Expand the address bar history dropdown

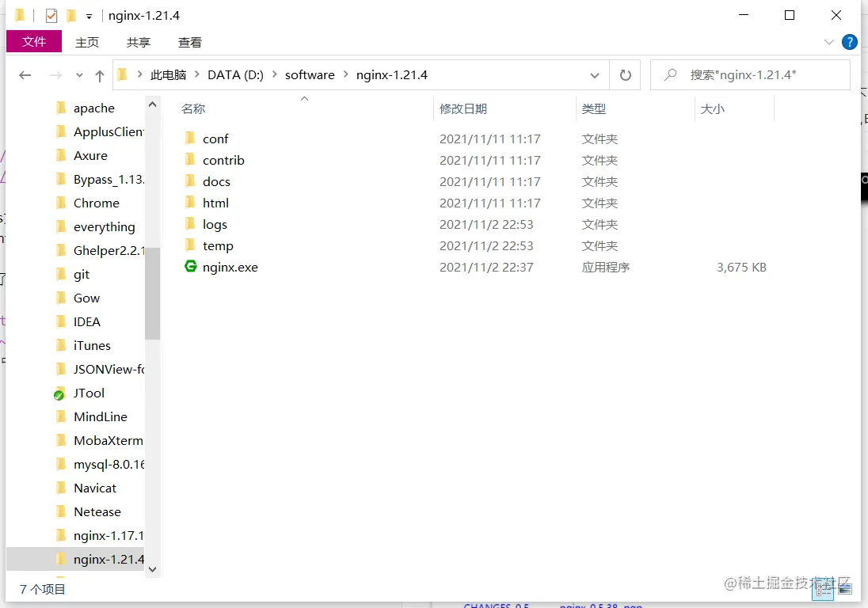[595, 75]
